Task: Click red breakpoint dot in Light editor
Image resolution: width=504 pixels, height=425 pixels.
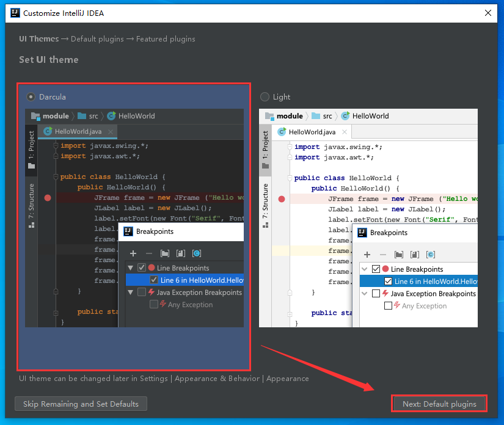Action: (x=282, y=199)
